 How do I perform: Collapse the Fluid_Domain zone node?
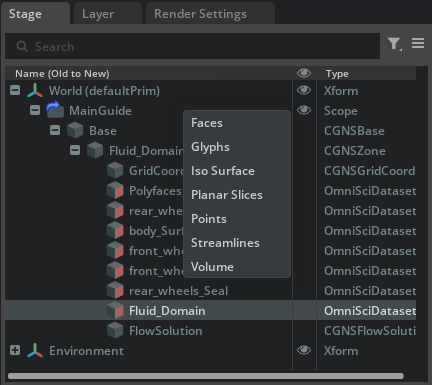[75, 150]
